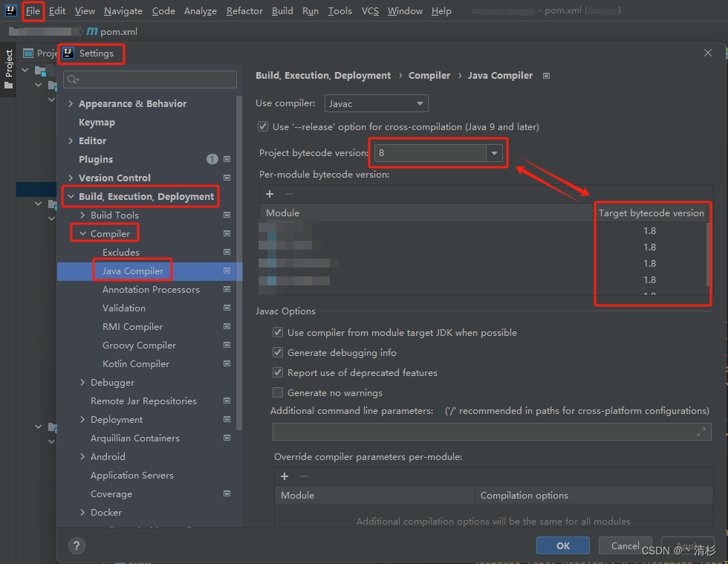The height and width of the screenshot is (564, 728).
Task: Add a per-module bytecode version entry
Action: (270, 194)
